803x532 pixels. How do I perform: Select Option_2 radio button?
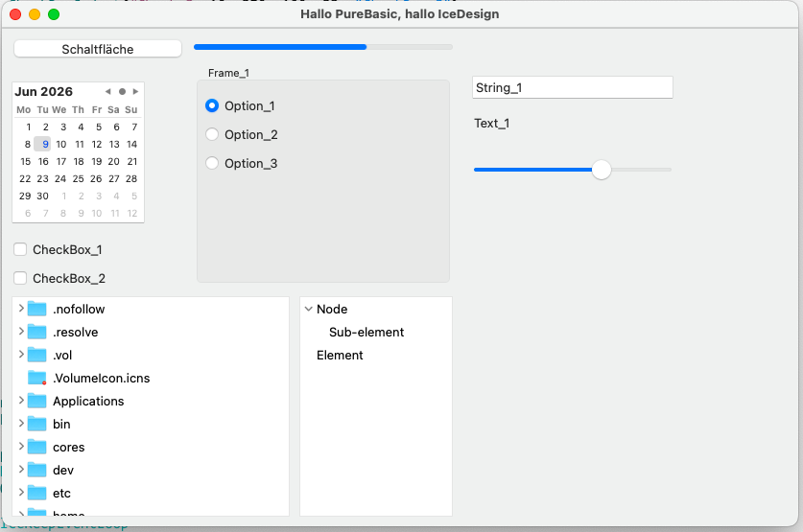coord(212,134)
